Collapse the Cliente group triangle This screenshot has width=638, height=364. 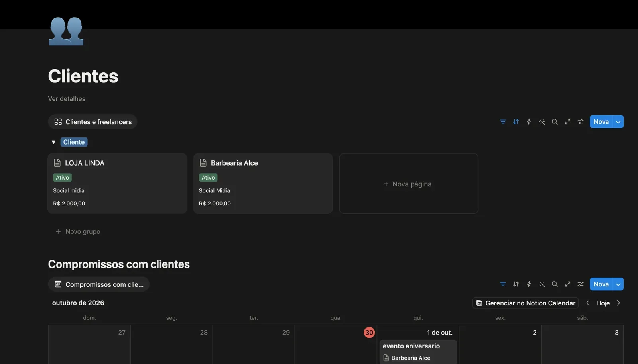(x=53, y=142)
